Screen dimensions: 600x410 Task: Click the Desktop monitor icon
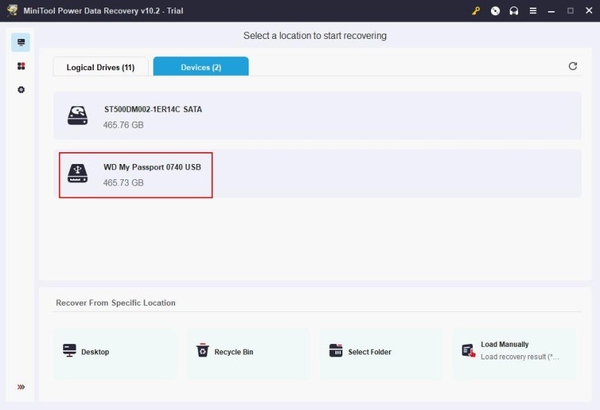(x=69, y=350)
